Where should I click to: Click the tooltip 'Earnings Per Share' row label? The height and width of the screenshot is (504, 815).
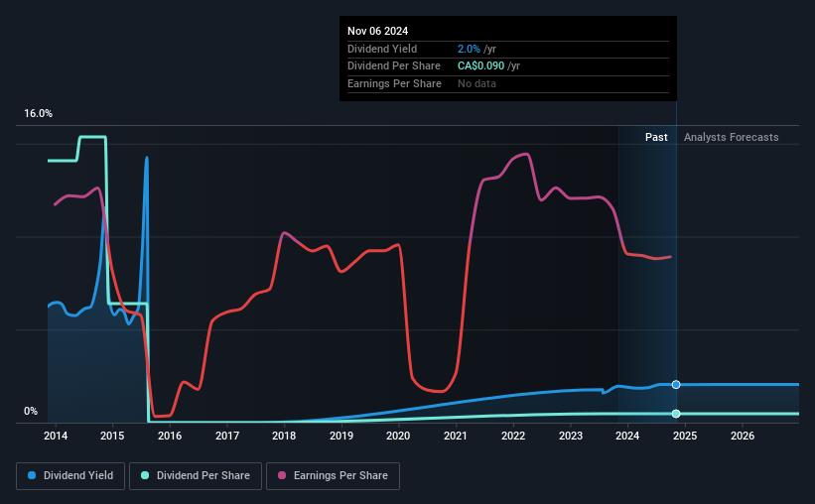pyautogui.click(x=394, y=83)
